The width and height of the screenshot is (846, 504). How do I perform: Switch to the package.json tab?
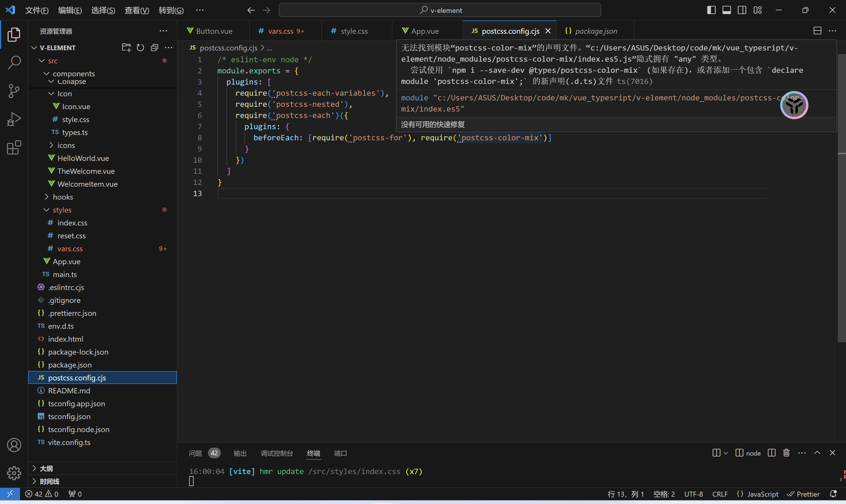point(595,31)
